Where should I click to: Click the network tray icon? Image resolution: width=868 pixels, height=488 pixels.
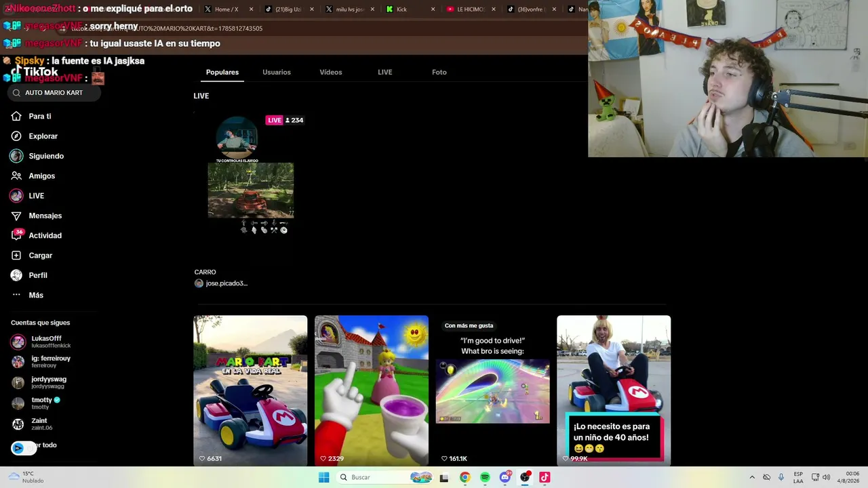(815, 477)
